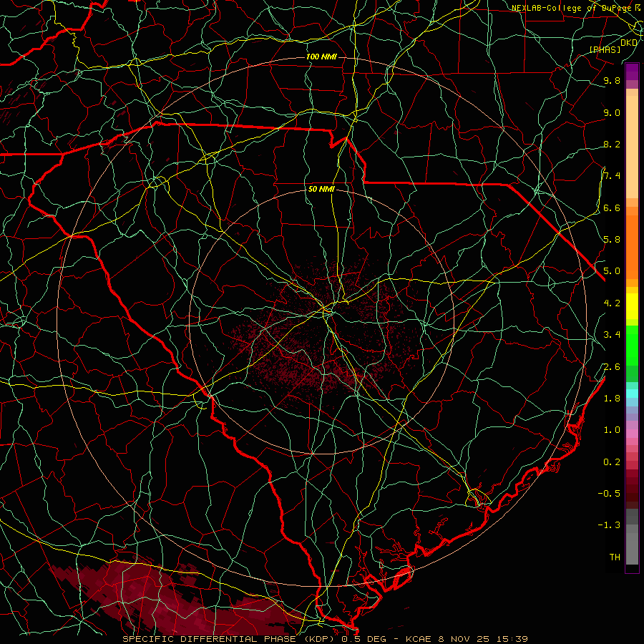This screenshot has width=644, height=644.
Task: Pick the cyan color bar segment near 1.8
Action: (632, 394)
